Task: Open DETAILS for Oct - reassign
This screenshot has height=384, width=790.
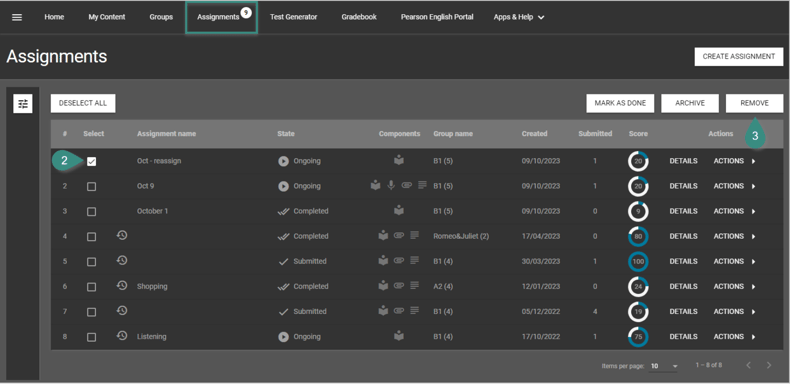Action: coord(683,161)
